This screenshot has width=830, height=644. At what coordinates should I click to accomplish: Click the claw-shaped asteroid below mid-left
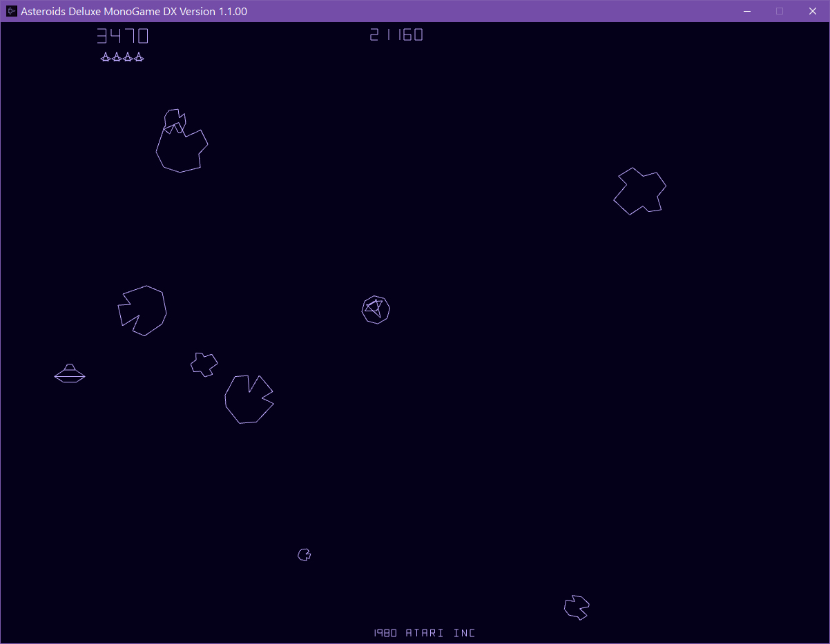click(249, 399)
